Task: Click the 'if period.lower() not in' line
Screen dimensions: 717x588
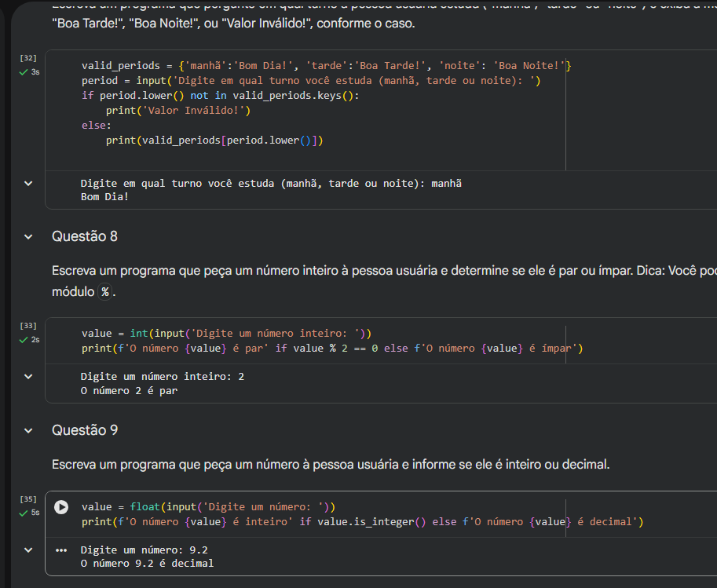Action: click(221, 96)
